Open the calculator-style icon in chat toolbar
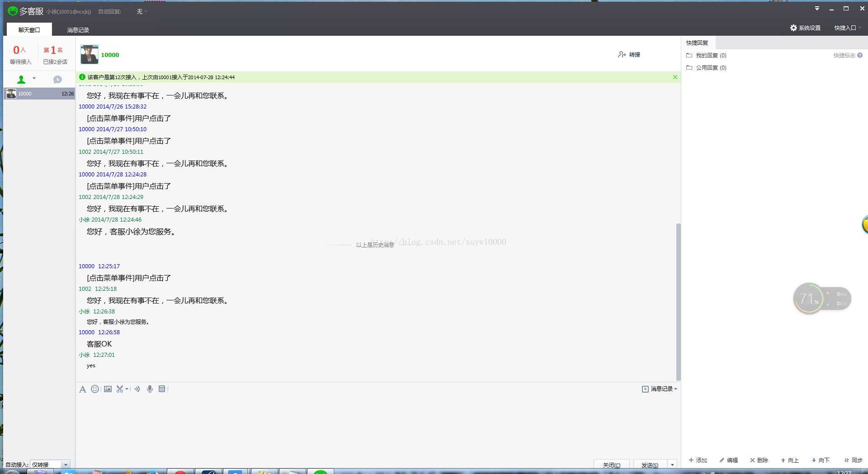Image resolution: width=868 pixels, height=474 pixels. (162, 389)
